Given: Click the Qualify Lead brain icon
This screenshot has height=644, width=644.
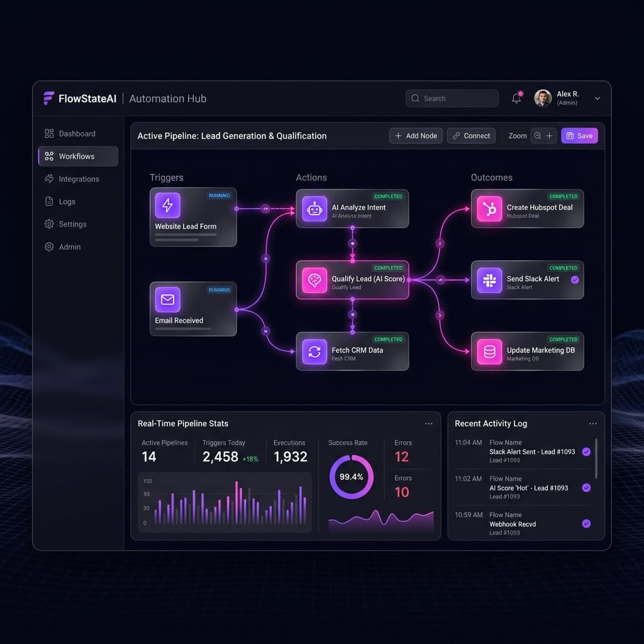Looking at the screenshot, I should 314,280.
